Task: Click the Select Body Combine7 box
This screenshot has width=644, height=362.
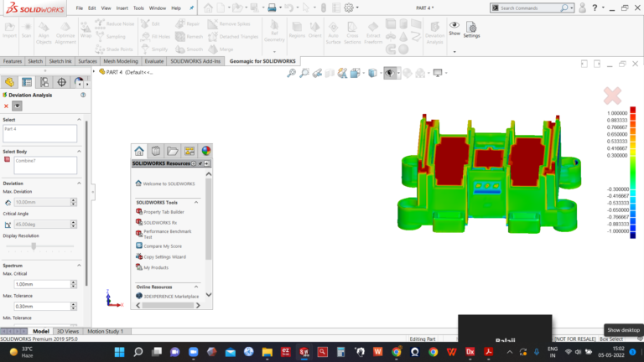Action: pyautogui.click(x=45, y=165)
